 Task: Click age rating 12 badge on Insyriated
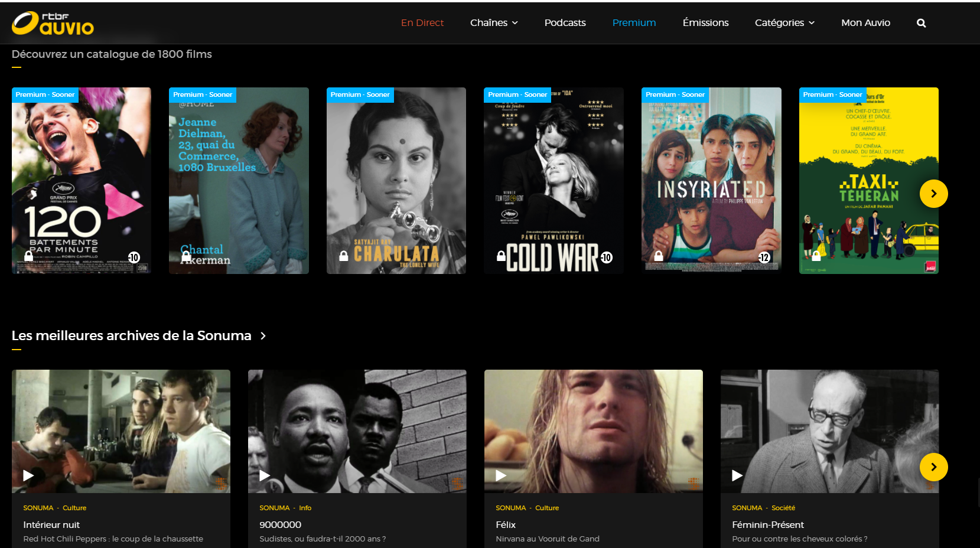click(x=764, y=257)
